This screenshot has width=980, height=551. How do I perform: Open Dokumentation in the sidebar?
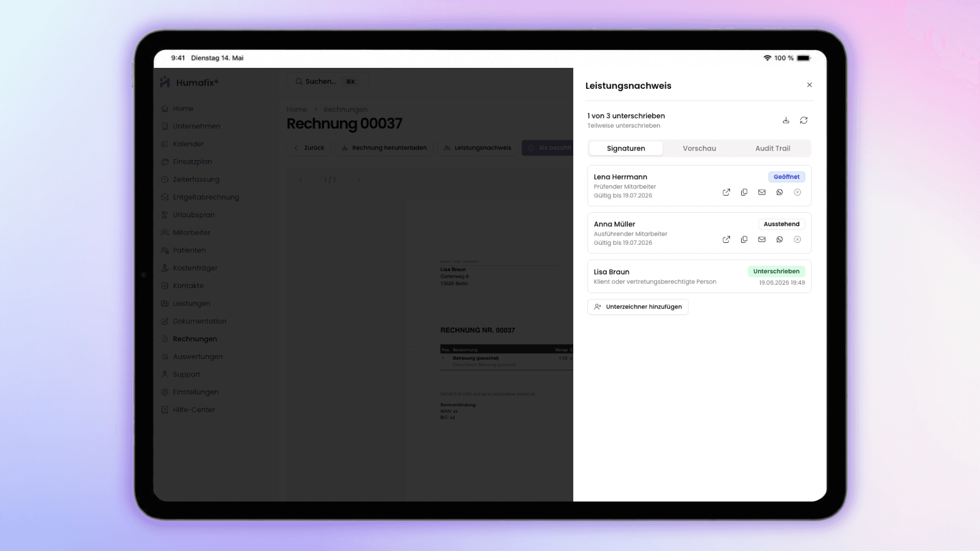[x=193, y=321]
